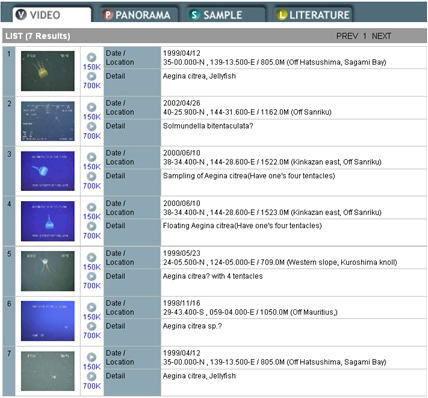This screenshot has height=398, width=428.
Task: Go to PREV results page
Action: [347, 36]
